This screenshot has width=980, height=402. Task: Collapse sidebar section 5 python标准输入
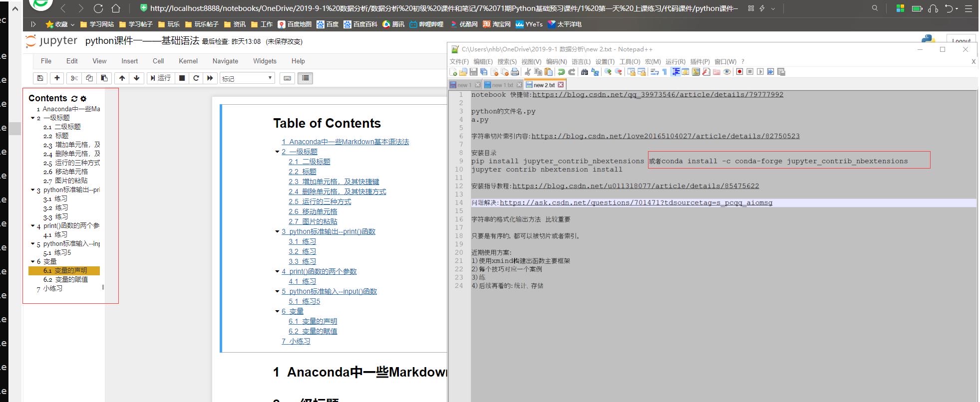33,244
